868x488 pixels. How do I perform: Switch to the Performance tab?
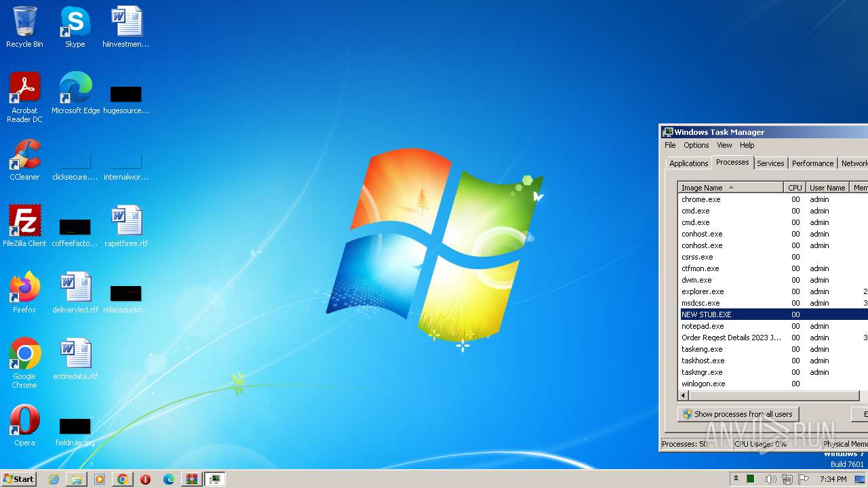click(x=812, y=163)
